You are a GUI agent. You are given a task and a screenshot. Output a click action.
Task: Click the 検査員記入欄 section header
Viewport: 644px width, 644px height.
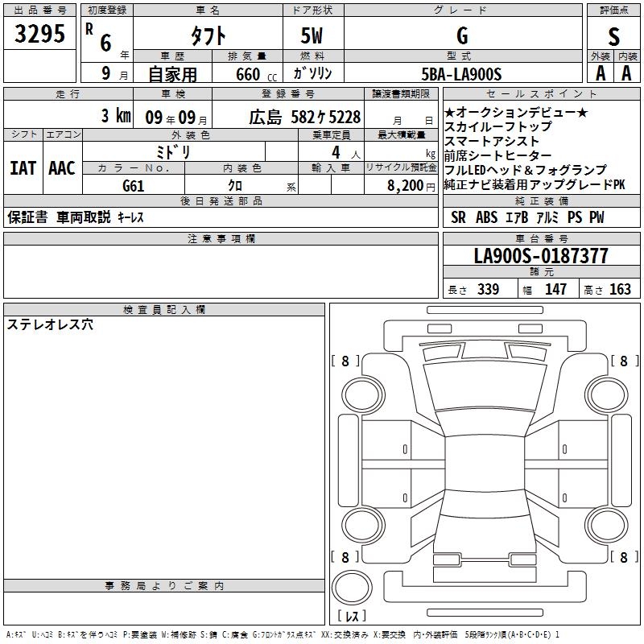[164, 310]
